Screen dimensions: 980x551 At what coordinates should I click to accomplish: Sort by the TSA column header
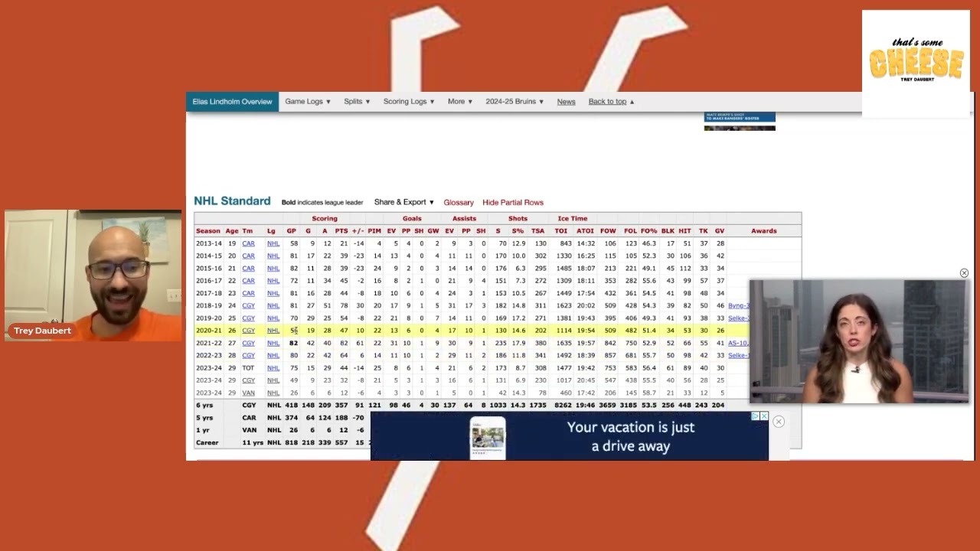tap(538, 231)
